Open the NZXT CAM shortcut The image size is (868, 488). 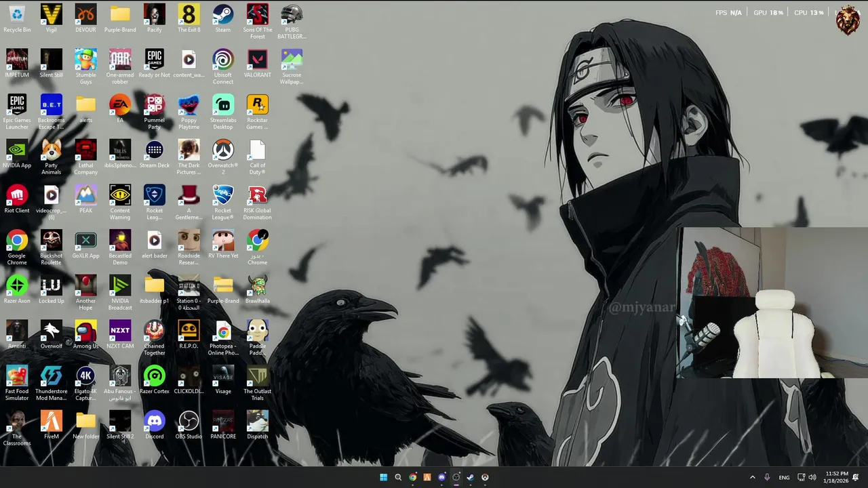click(x=120, y=335)
